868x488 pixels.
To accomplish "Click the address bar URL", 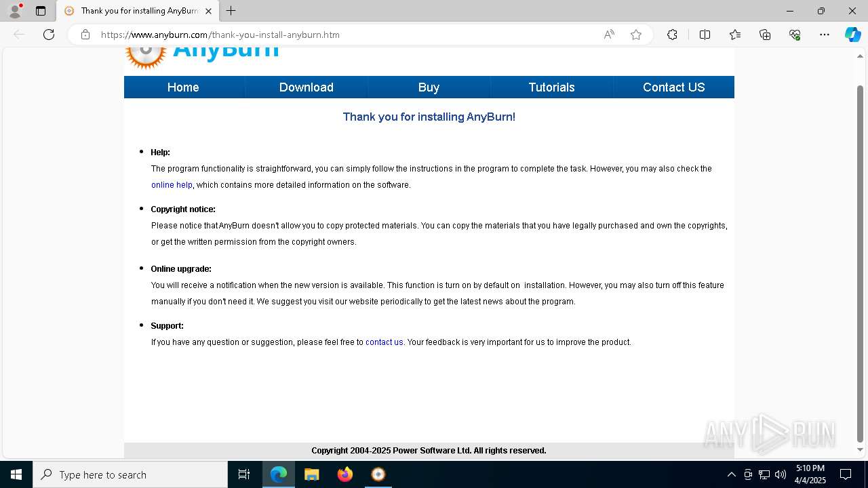I will (x=220, y=35).
